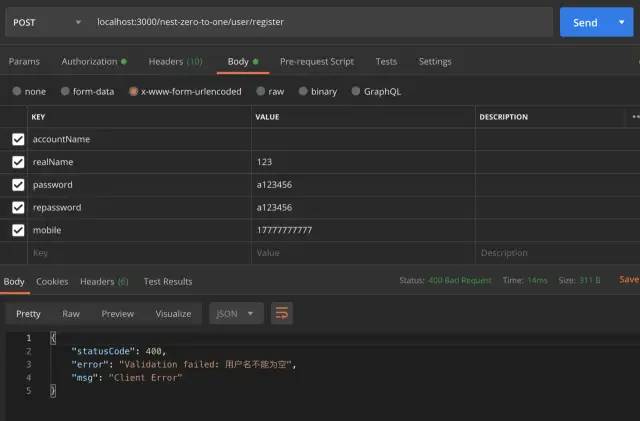The width and height of the screenshot is (640, 421).
Task: Open the response Headers (6) tab
Action: [x=104, y=281]
